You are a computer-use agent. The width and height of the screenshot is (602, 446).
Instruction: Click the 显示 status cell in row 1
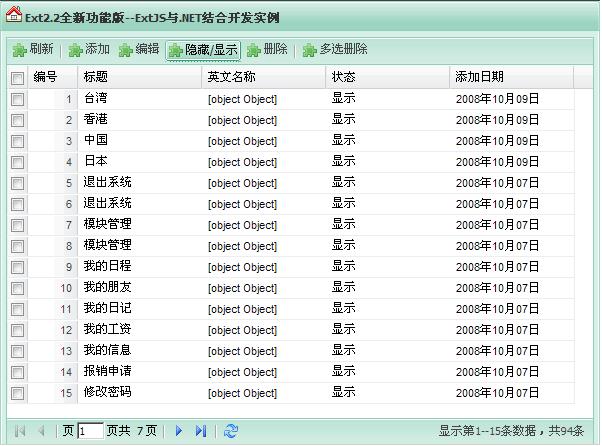(x=387, y=99)
